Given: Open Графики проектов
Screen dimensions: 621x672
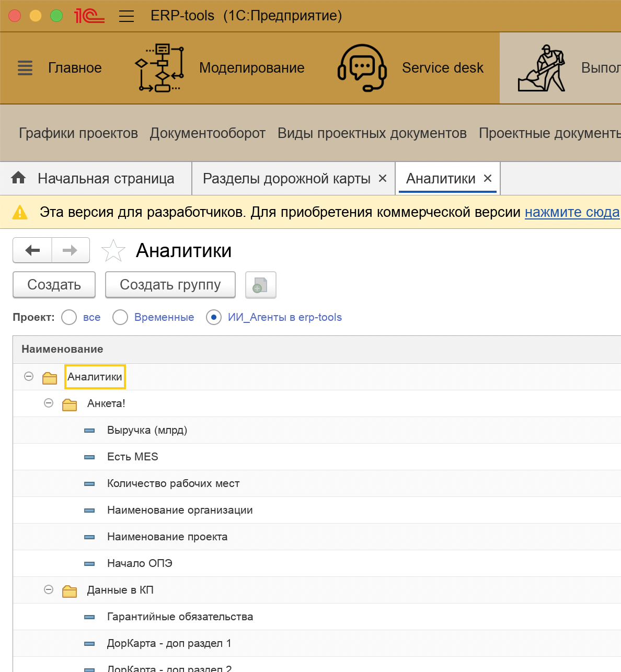Looking at the screenshot, I should click(x=78, y=133).
